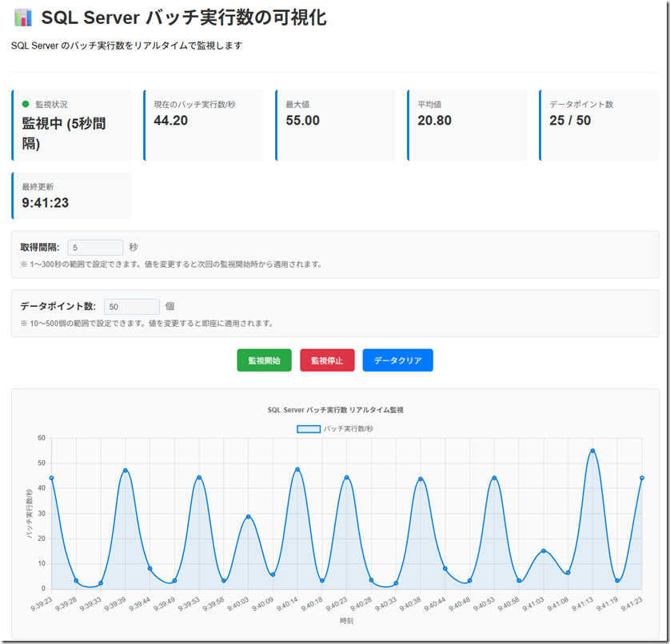Click the x-axis label 9:41:08
This screenshot has width=670, height=644.
tap(558, 603)
